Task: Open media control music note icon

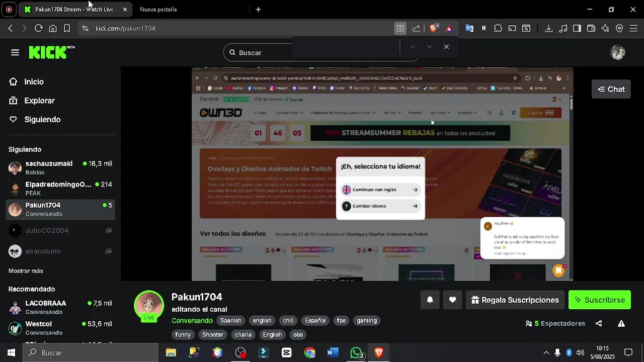Action: coord(563,29)
